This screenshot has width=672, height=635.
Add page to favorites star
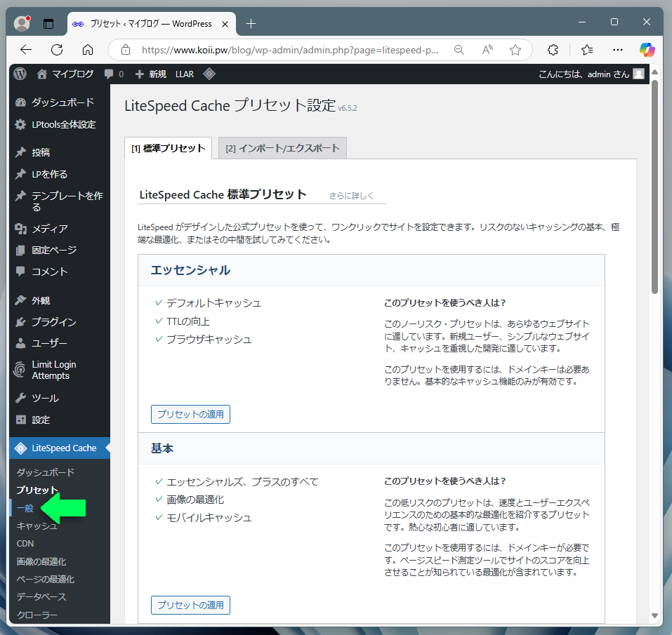pyautogui.click(x=515, y=50)
